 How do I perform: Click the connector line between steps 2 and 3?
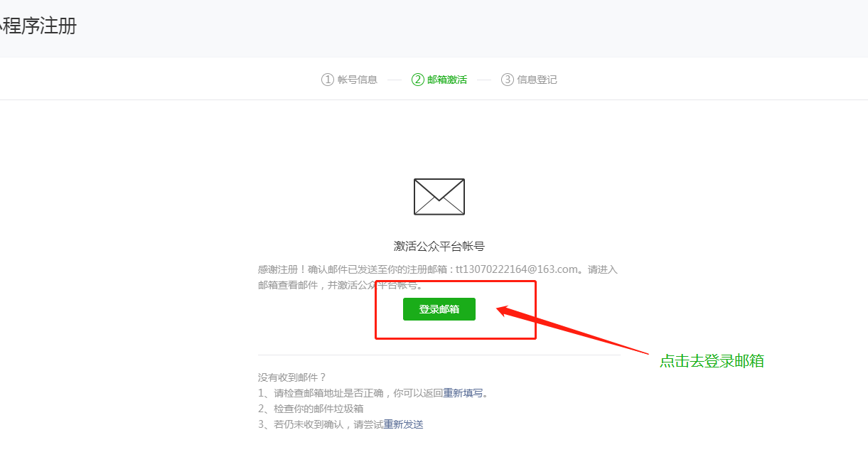(x=484, y=80)
